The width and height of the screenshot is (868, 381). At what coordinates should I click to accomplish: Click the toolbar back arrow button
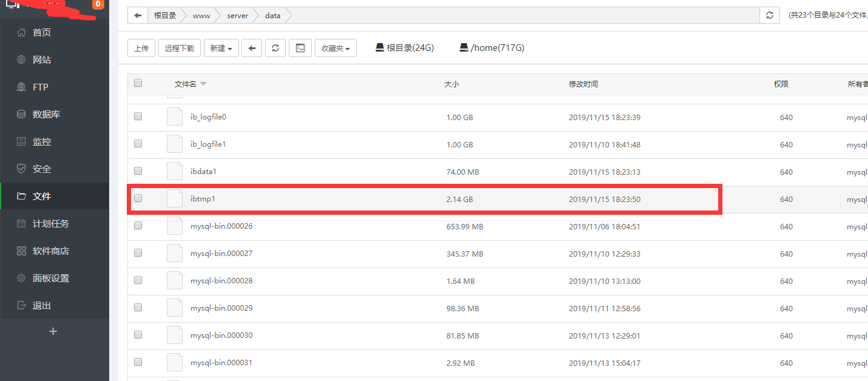252,48
